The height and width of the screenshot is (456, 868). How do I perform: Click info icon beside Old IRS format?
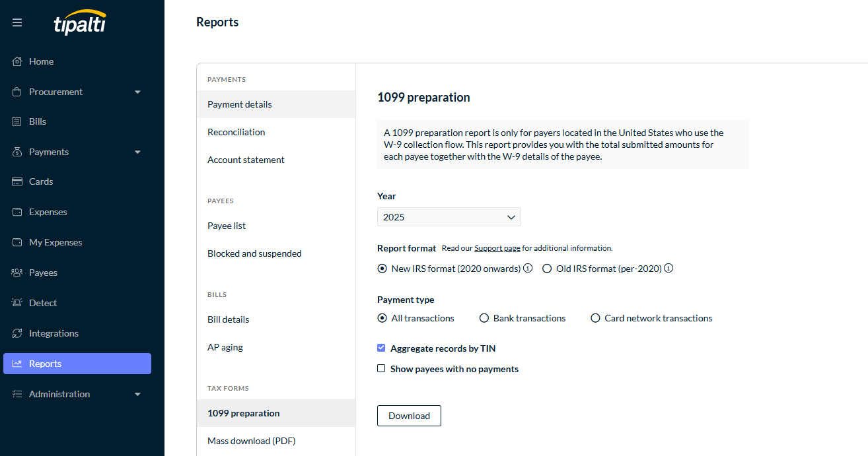(x=669, y=269)
